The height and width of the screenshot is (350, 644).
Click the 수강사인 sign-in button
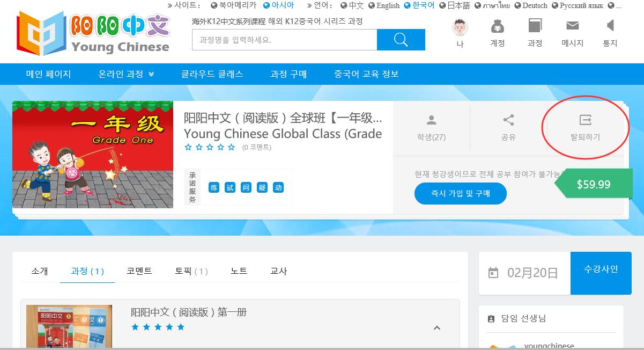601,273
